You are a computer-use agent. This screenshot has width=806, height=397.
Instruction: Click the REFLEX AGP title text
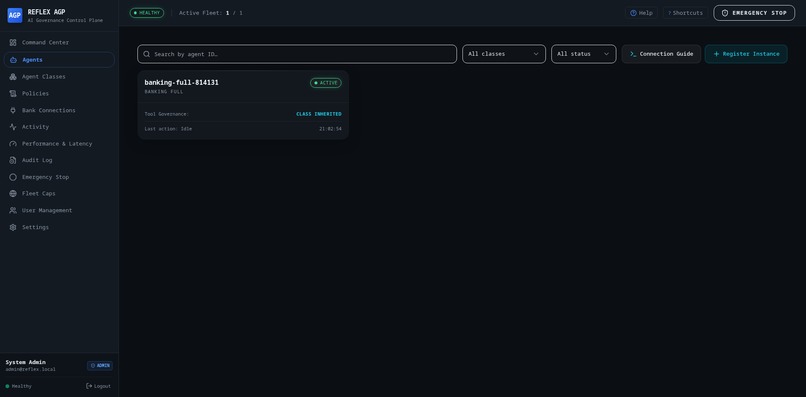click(x=46, y=12)
